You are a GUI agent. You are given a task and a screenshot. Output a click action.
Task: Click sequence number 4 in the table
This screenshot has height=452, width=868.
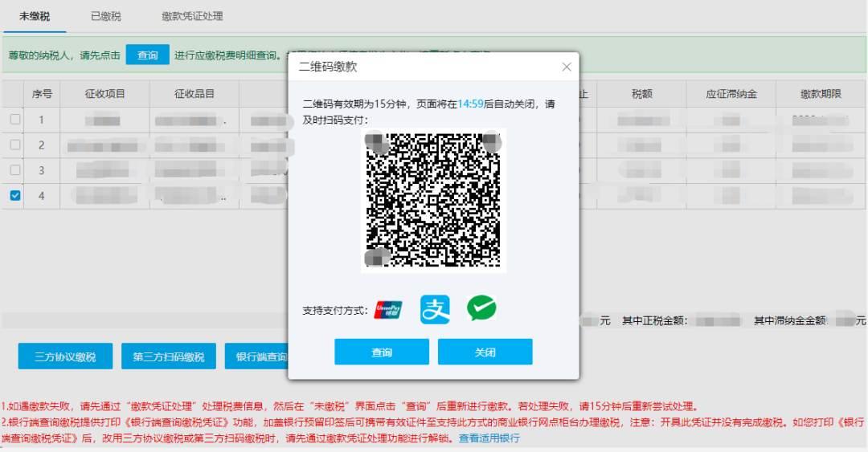pyautogui.click(x=42, y=196)
